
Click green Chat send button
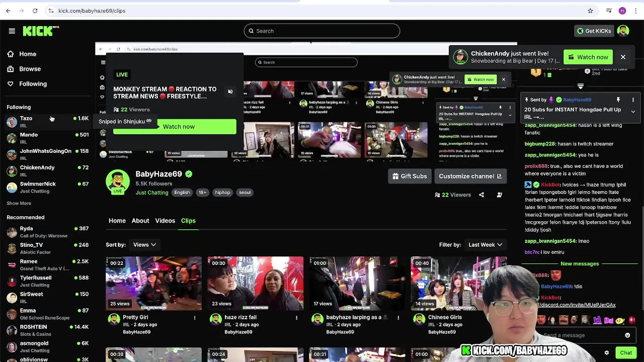tap(626, 353)
